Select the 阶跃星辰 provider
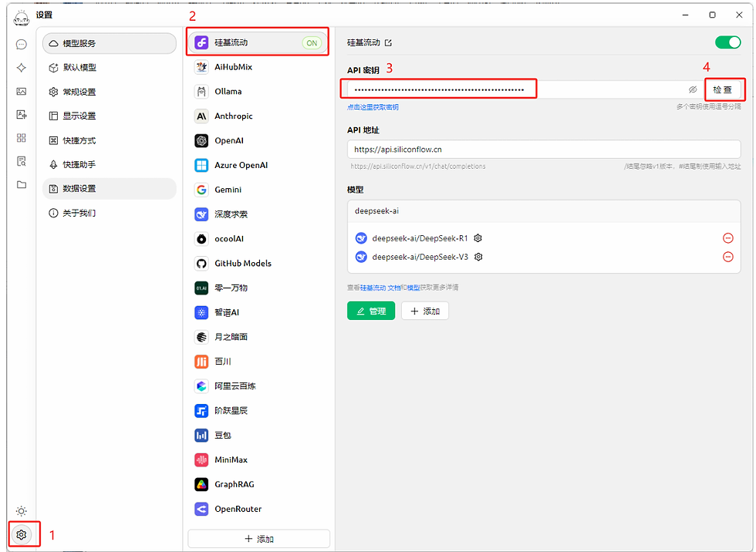The width and height of the screenshot is (756, 552). [258, 411]
